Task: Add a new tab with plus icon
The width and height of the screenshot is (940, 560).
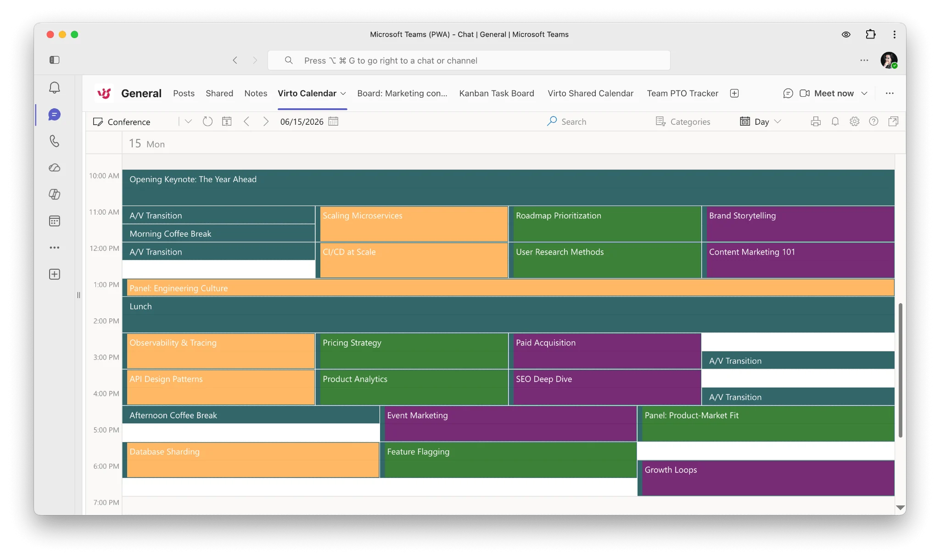Action: pyautogui.click(x=734, y=93)
